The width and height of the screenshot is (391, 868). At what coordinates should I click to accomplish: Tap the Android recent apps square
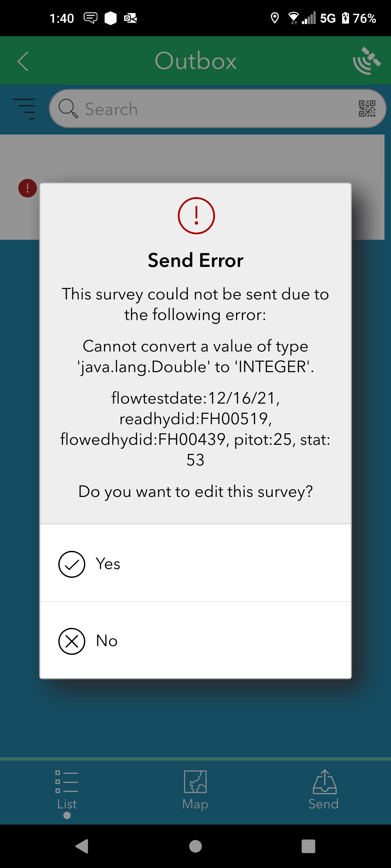pos(308,846)
